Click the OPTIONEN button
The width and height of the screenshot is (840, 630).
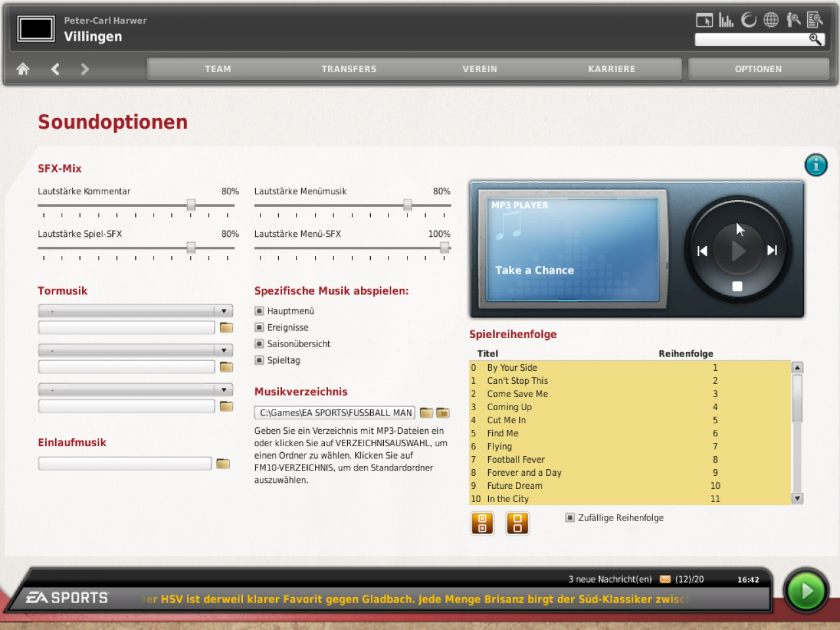point(759,69)
